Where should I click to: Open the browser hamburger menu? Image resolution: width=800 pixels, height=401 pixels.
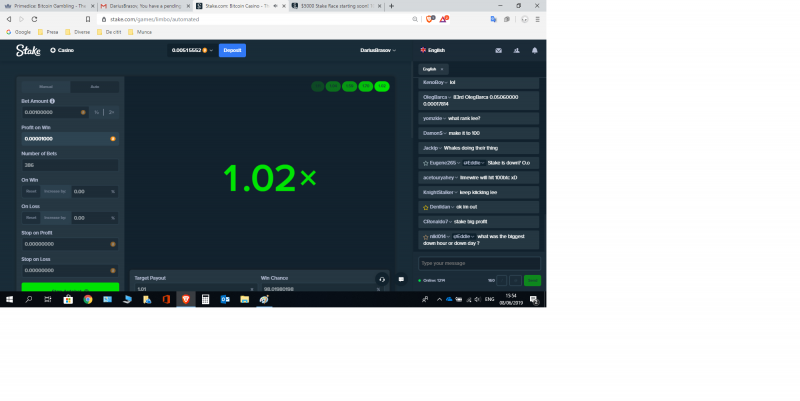(537, 19)
